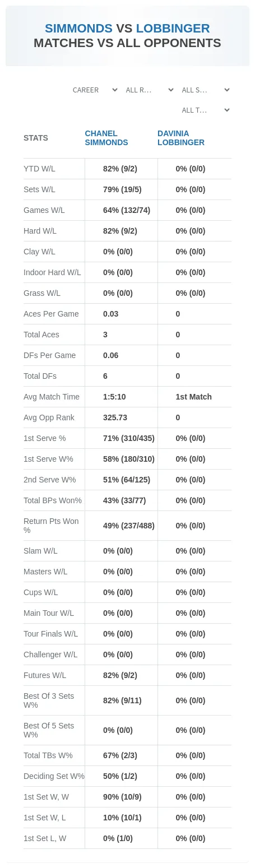Select the Avg Opp Rank value 325.73
The height and width of the screenshot is (868, 255).
coord(115,417)
